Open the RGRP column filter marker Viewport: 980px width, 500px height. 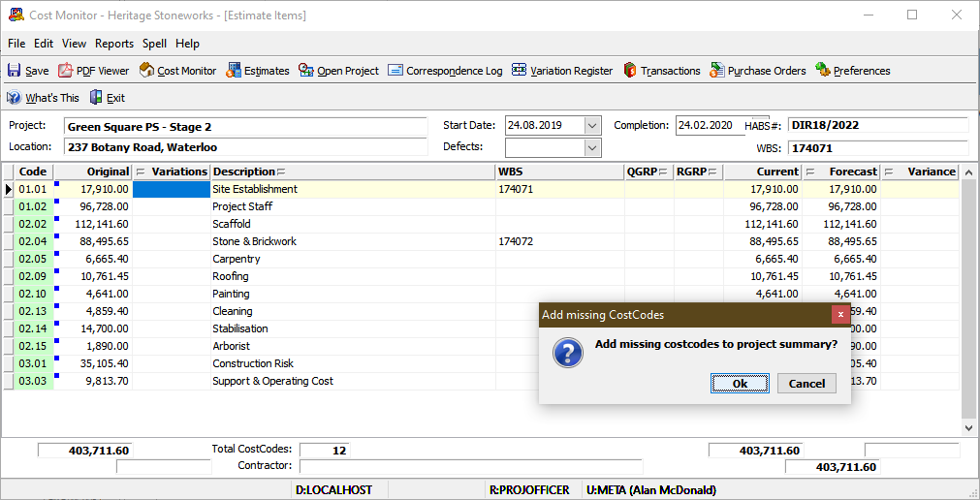click(711, 172)
